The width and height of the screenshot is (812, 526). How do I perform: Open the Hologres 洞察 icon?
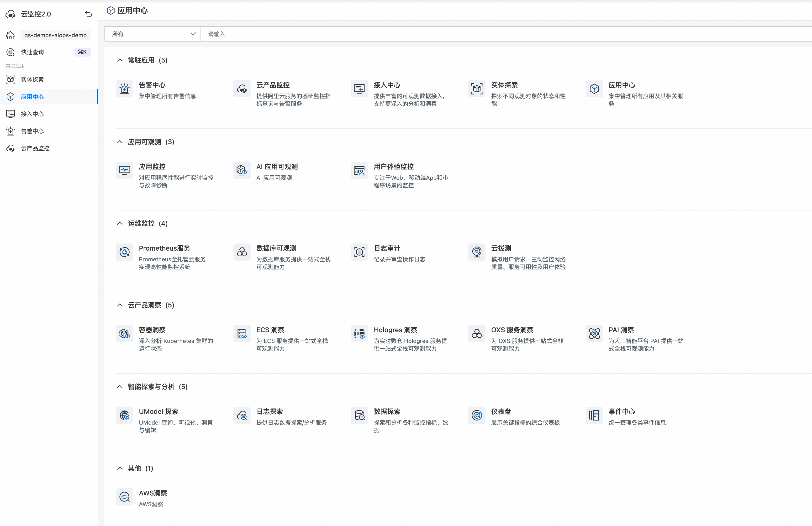pyautogui.click(x=359, y=334)
